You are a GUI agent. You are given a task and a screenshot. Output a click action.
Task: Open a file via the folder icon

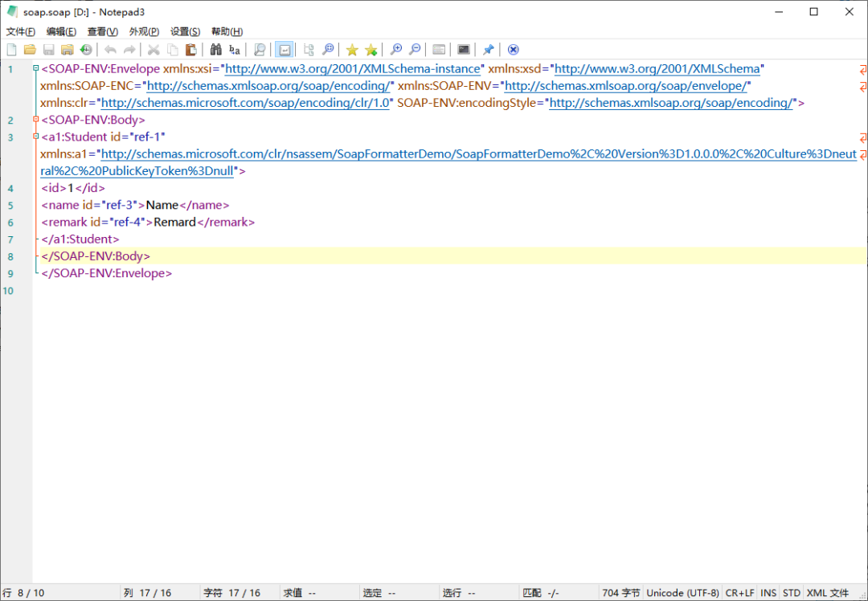tap(30, 50)
